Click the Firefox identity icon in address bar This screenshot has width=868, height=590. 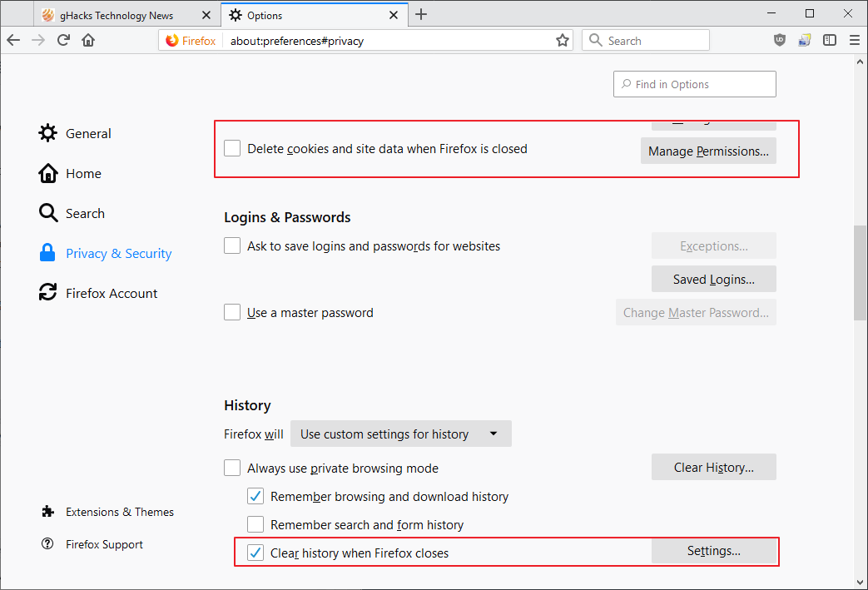coord(172,41)
